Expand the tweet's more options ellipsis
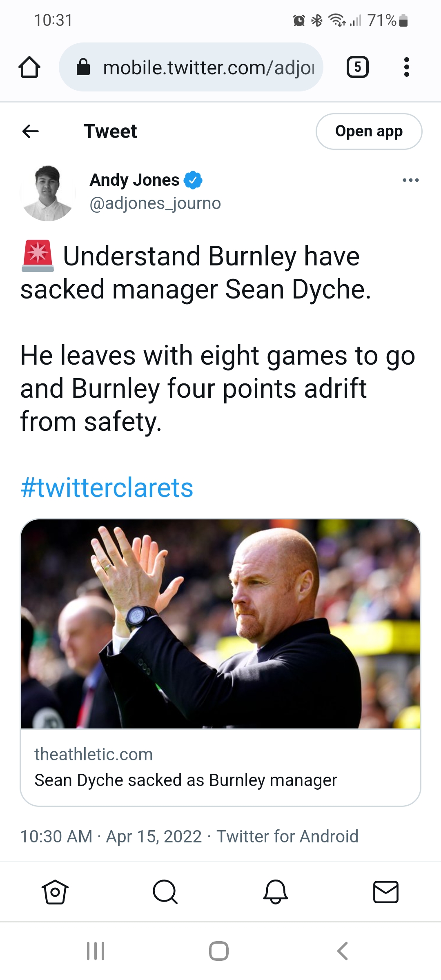The width and height of the screenshot is (441, 980). (410, 180)
